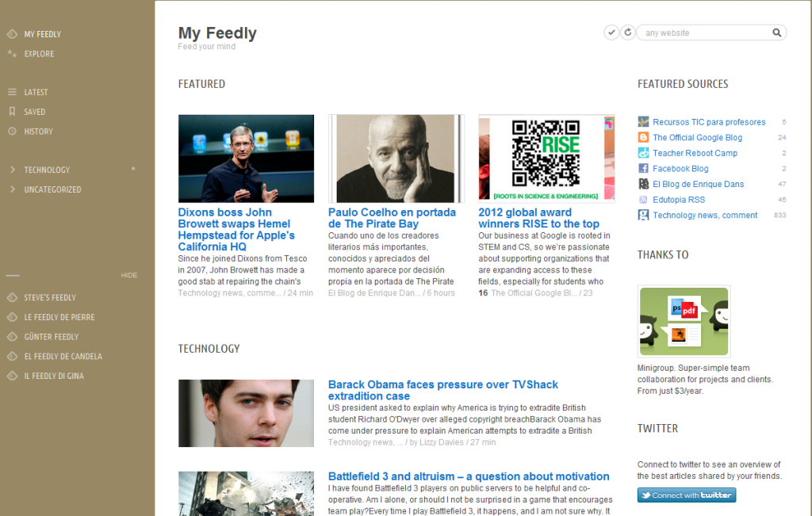
Task: Mark all as read checkmark button
Action: 611,32
